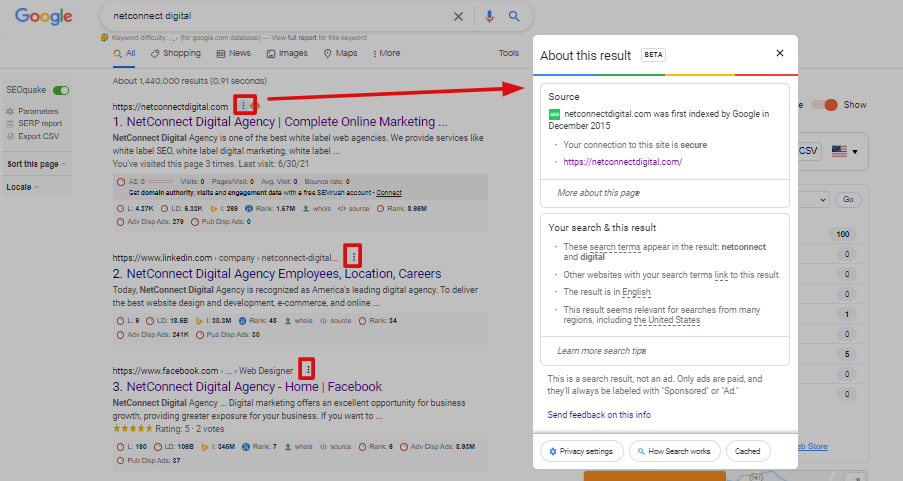Click the https://netconnectdigital.com/ link in Source
Screen dimensions: 903x481
pos(623,162)
